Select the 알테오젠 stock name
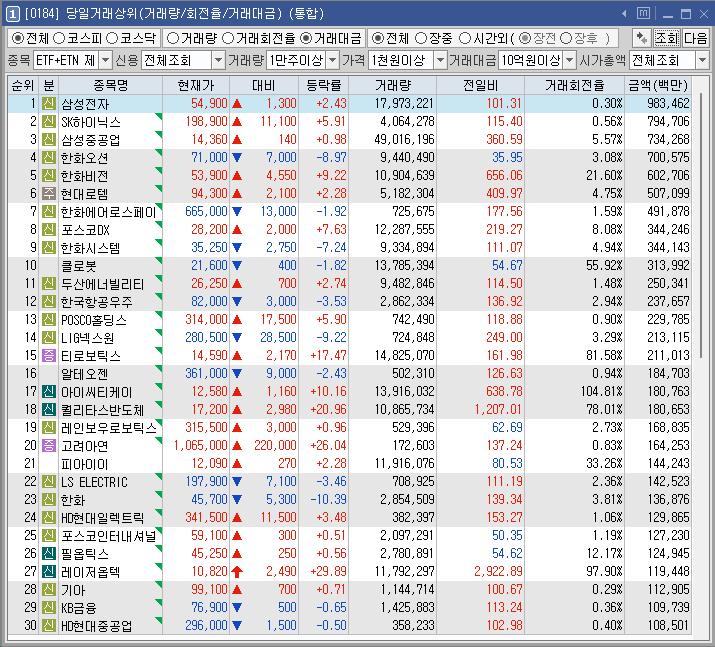 (84, 374)
